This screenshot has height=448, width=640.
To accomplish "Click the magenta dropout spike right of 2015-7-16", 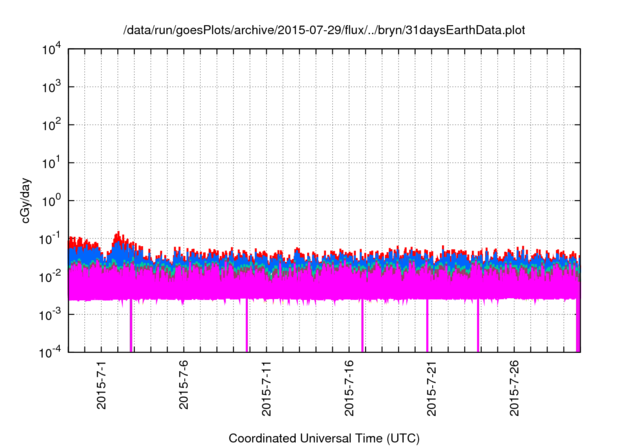I will pos(362,326).
